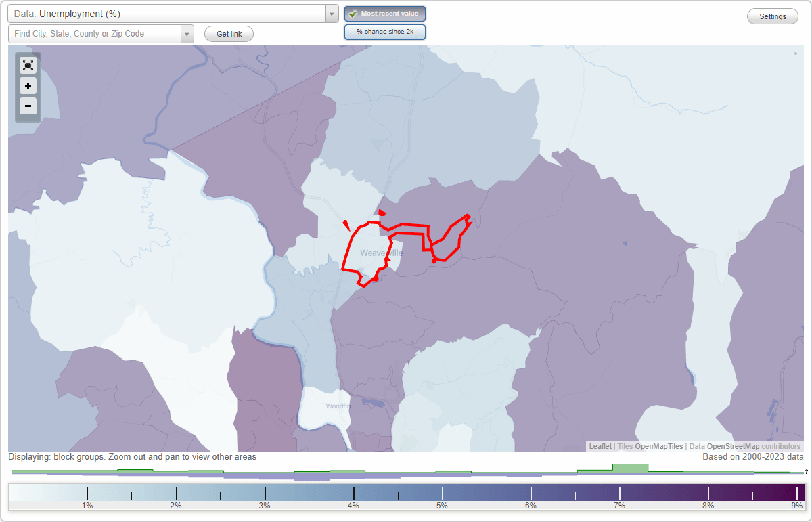This screenshot has width=812, height=522.
Task: Zoom out with the minus button
Action: (28, 106)
